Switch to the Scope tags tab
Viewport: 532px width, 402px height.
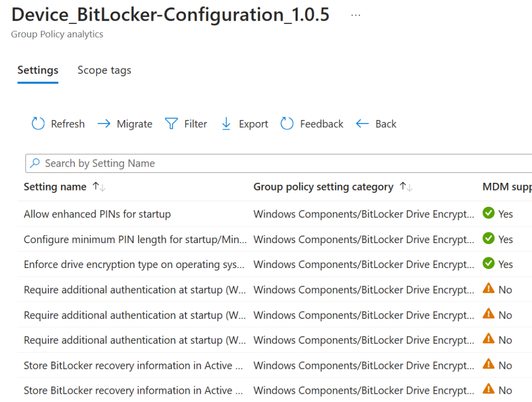click(x=104, y=70)
